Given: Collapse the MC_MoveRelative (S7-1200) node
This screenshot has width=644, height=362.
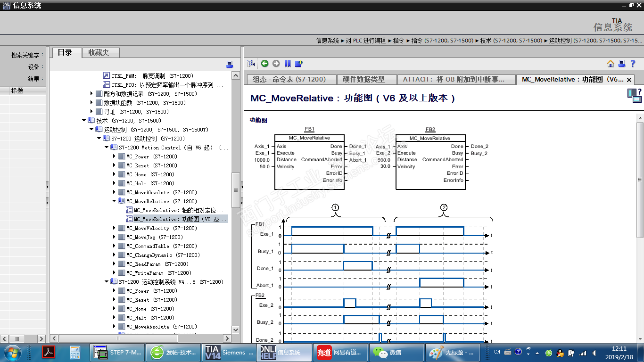Looking at the screenshot, I should pyautogui.click(x=115, y=201).
